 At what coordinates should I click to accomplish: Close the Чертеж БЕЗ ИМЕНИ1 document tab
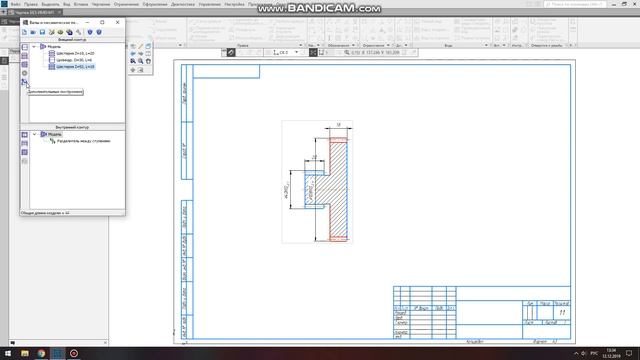click(59, 12)
